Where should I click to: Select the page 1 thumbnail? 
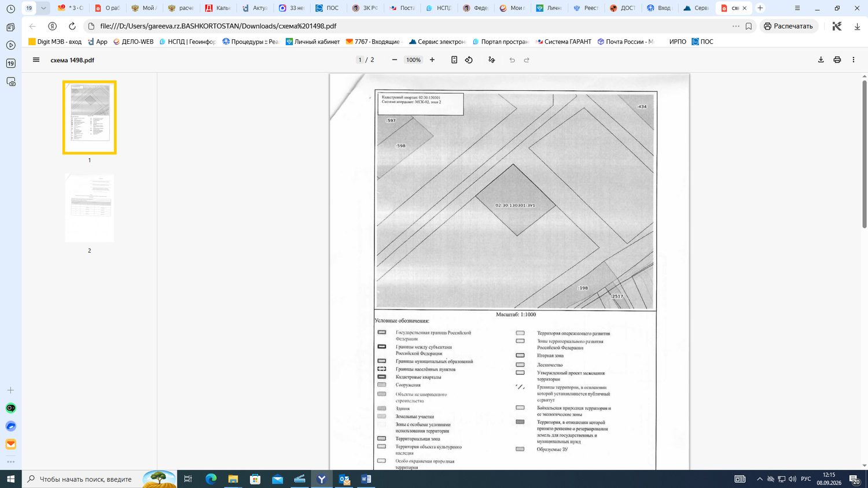(90, 117)
